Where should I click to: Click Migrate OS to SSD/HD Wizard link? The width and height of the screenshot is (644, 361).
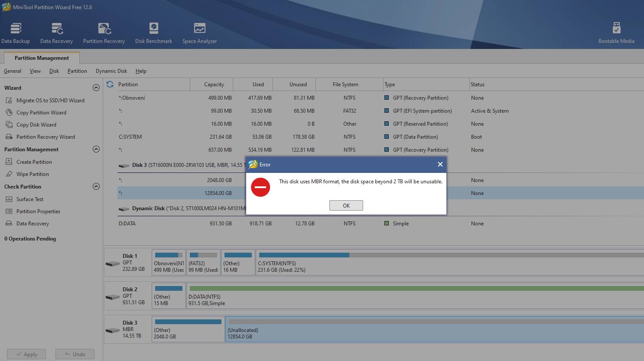click(x=50, y=101)
